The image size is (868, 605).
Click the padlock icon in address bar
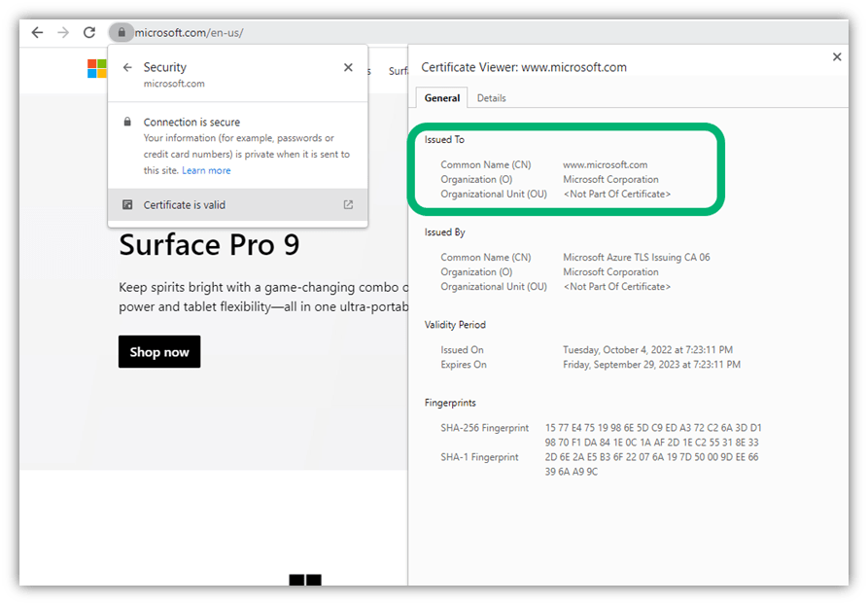pos(122,33)
